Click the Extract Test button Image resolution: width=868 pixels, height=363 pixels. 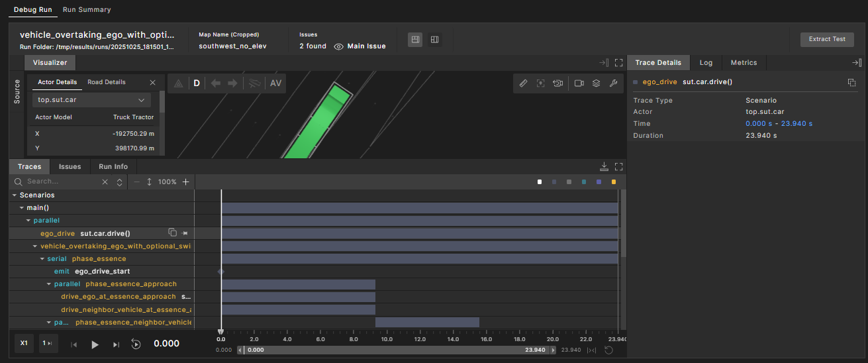point(827,39)
